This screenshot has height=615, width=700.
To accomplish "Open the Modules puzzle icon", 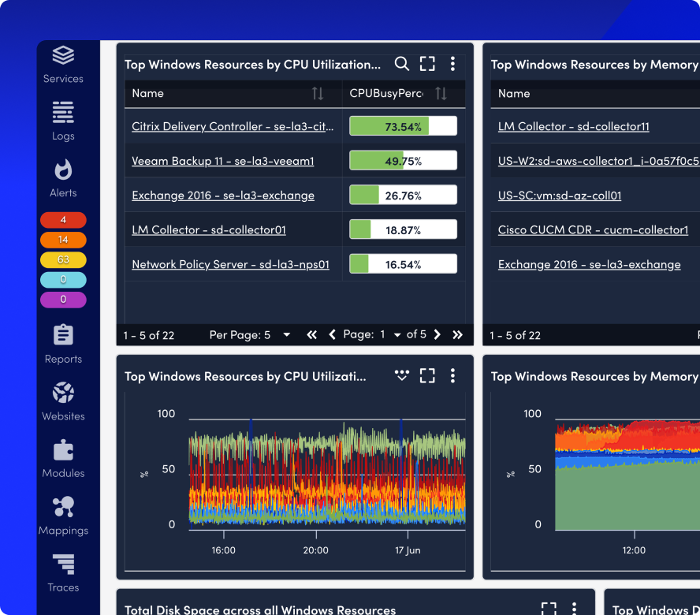I will tap(63, 450).
